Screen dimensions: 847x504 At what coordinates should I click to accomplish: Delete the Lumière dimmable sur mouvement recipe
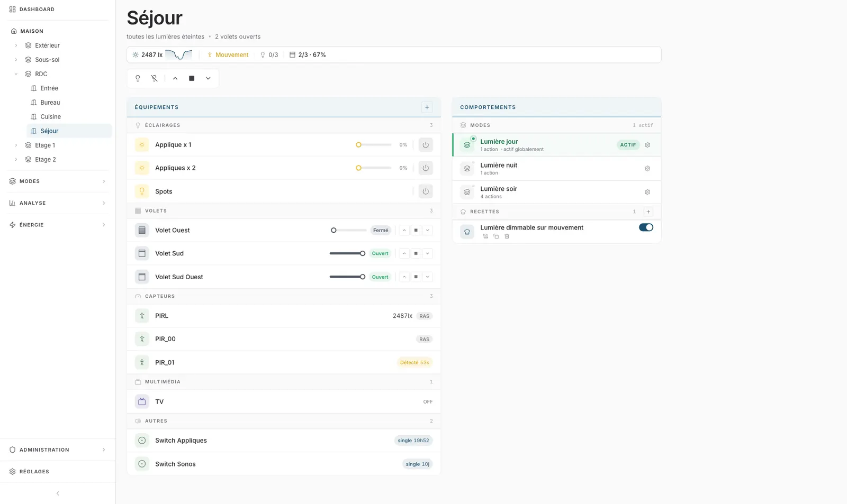tap(507, 236)
